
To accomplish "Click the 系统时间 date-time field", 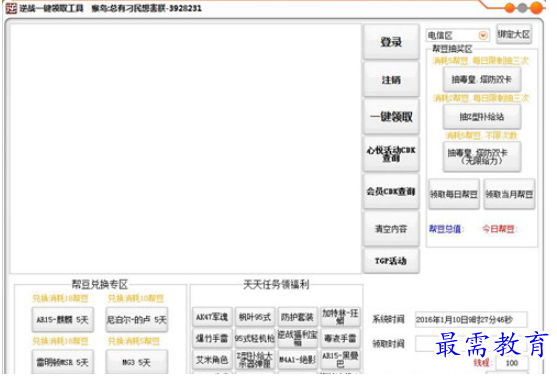I will click(471, 320).
